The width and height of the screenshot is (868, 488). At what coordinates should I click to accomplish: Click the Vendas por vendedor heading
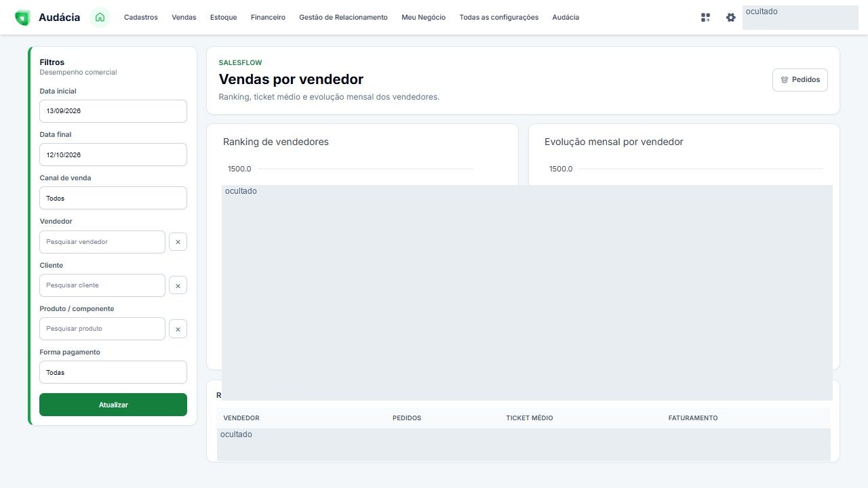point(291,79)
